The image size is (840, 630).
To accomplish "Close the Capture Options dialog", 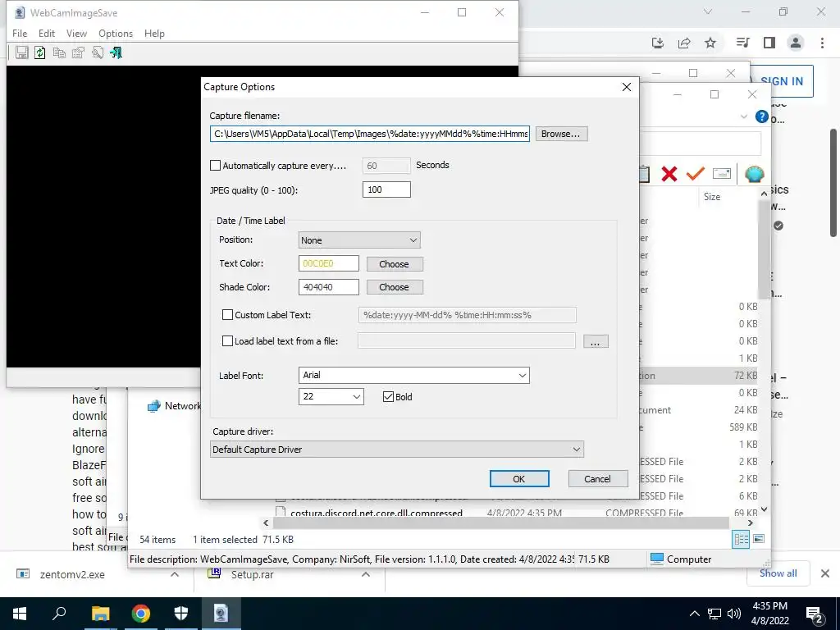I will pyautogui.click(x=626, y=87).
